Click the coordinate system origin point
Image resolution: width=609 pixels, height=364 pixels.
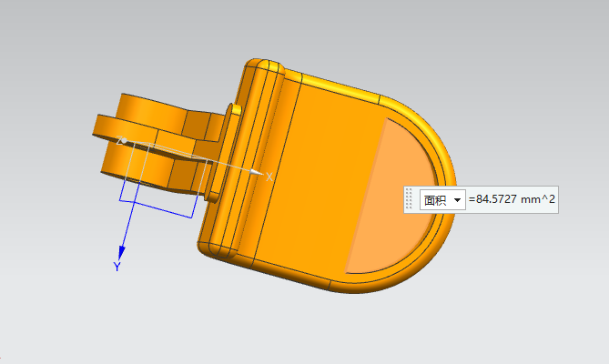(x=123, y=141)
